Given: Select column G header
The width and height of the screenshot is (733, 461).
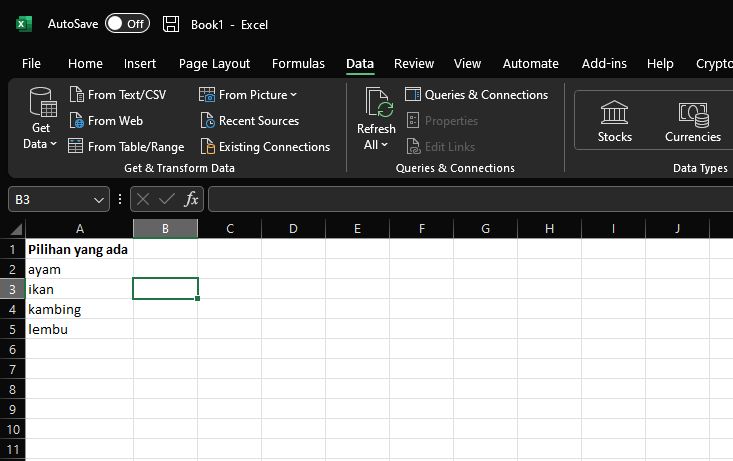Looking at the screenshot, I should click(x=486, y=229).
